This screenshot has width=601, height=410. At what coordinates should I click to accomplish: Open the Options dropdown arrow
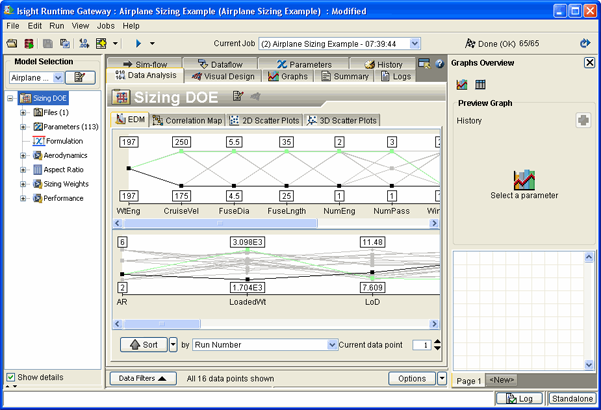point(442,379)
